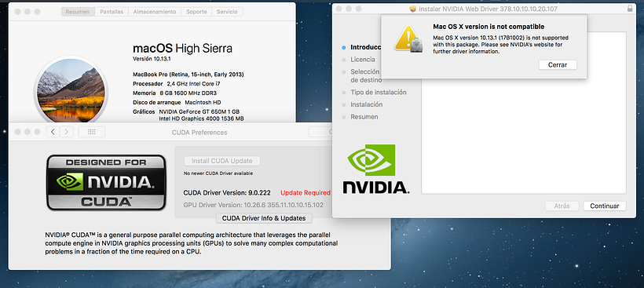Screen dimensions: 644x288
Task: Select the Licencia installer step
Action: click(x=362, y=60)
